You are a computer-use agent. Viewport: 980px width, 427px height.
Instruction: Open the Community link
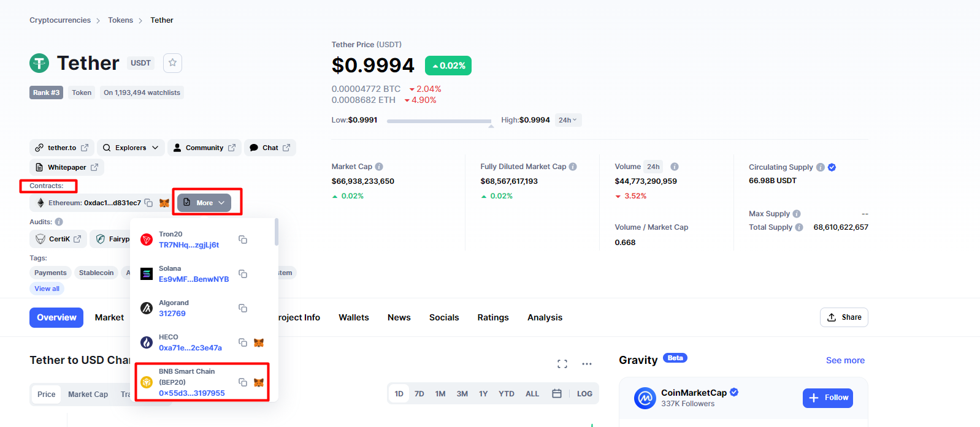click(x=204, y=148)
